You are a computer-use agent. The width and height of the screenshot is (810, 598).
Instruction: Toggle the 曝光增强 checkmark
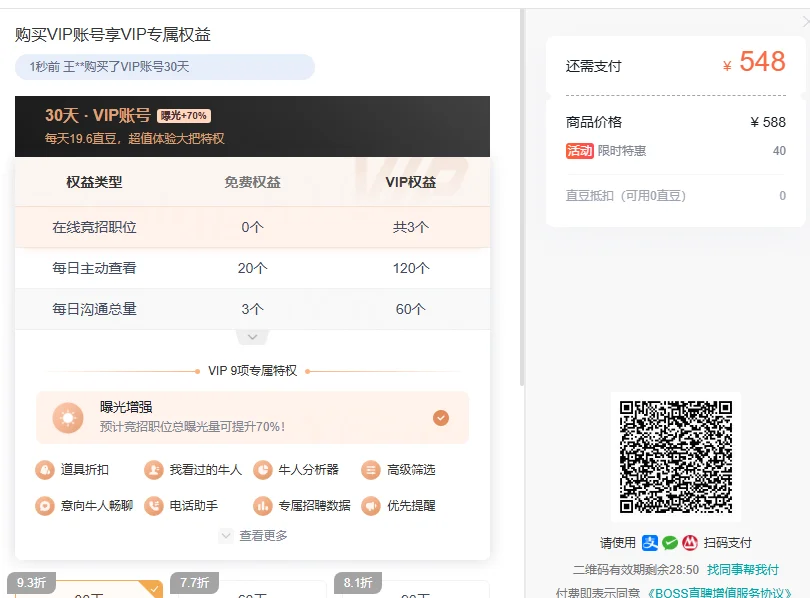[x=441, y=418]
